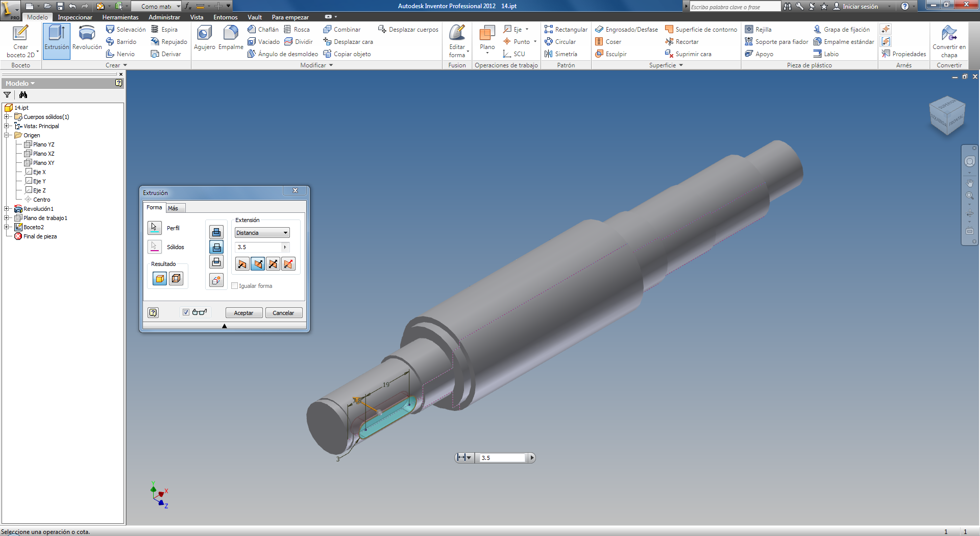Open the 3.5 distance value flyout arrow
The height and width of the screenshot is (536, 980).
[x=285, y=247]
